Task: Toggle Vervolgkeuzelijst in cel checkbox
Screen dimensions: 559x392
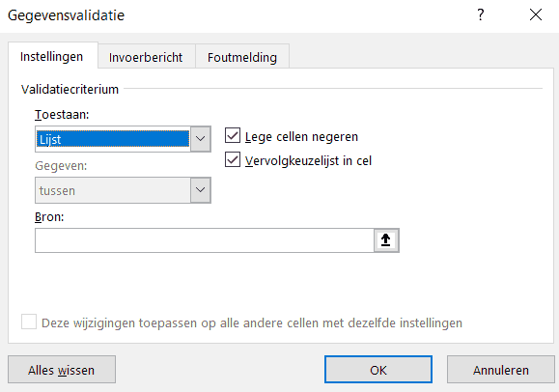Action: [233, 160]
